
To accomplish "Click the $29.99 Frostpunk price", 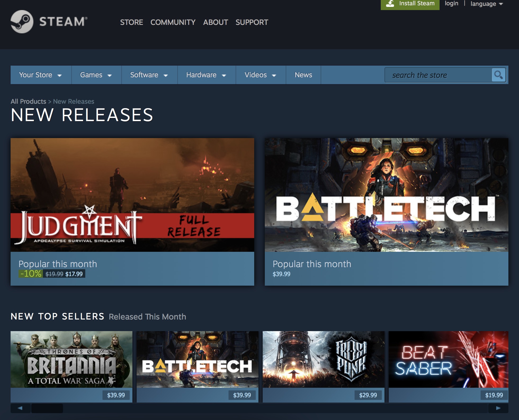I will (368, 395).
